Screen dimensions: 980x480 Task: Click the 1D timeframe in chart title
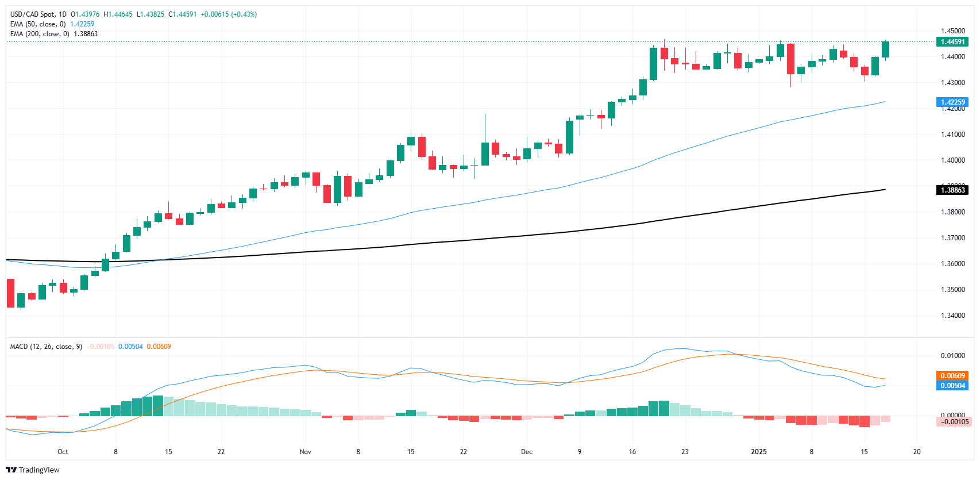(63, 14)
